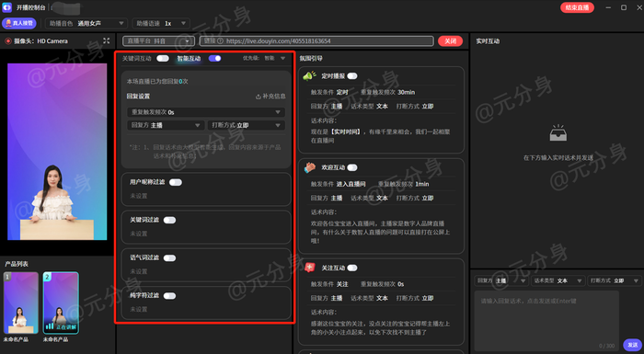The width and height of the screenshot is (644, 354).
Task: Select the second product thumbnail 正在讲解
Action: (x=61, y=303)
